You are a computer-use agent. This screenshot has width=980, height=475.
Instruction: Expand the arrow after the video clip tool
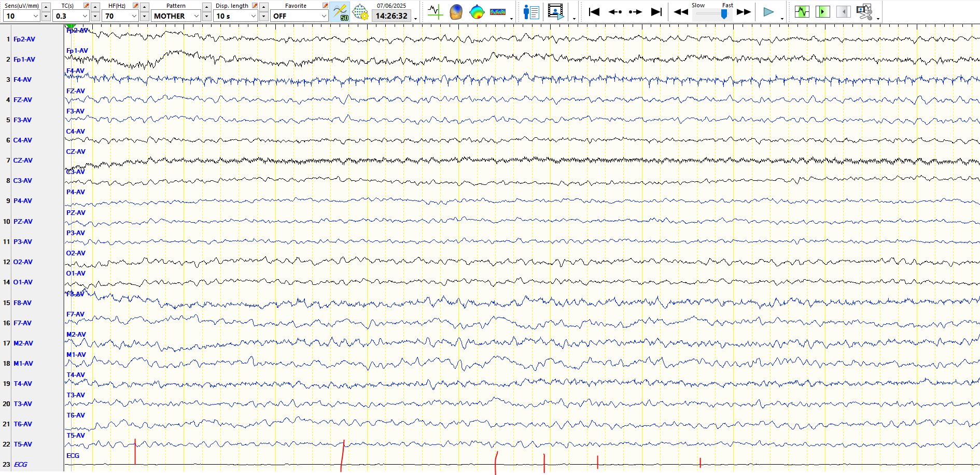(878, 19)
